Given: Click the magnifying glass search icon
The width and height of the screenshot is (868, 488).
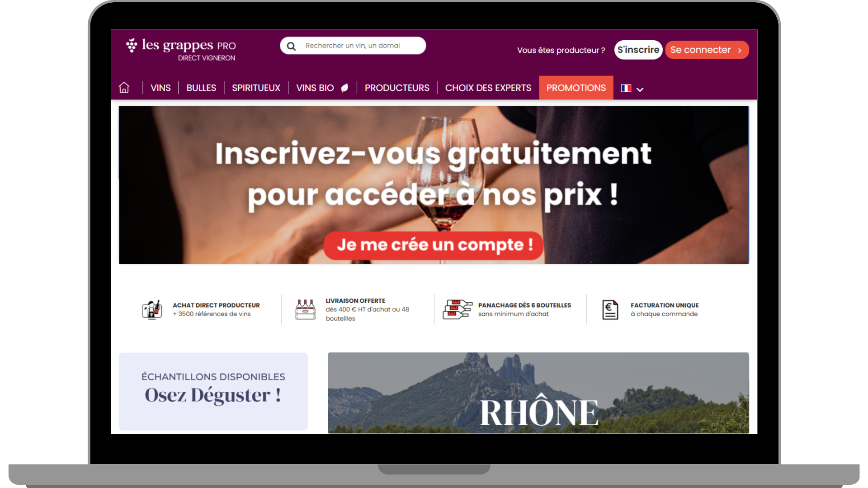Looking at the screenshot, I should click(291, 46).
